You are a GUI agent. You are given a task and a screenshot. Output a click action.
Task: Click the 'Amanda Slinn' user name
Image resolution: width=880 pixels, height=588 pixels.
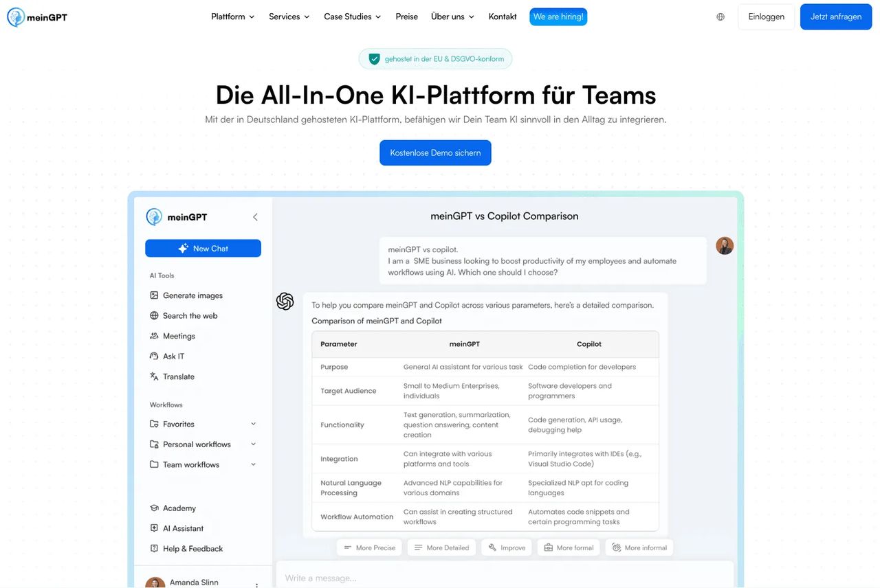[194, 583]
